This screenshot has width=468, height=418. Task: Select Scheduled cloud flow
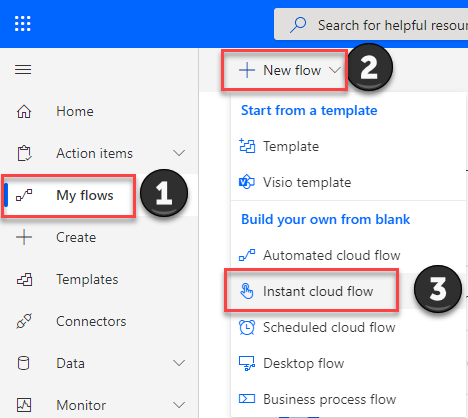pos(348,327)
